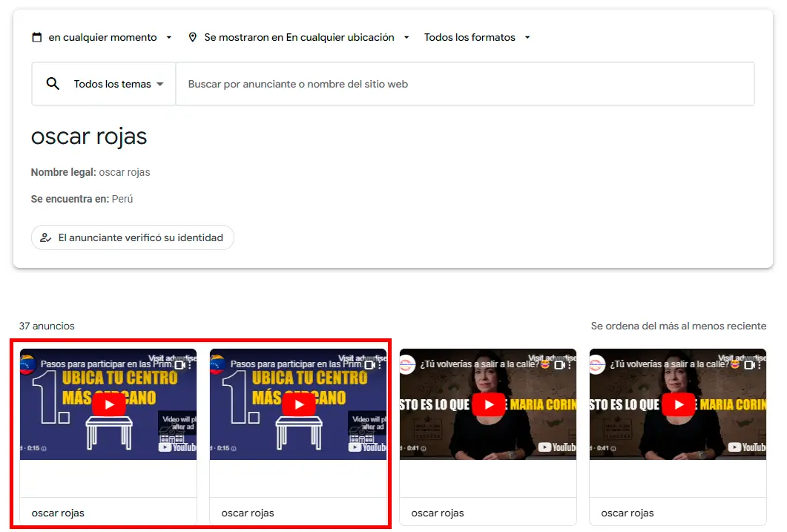This screenshot has height=532, width=787.
Task: Expand the 'Todos los formatos' dropdown
Action: 477,38
